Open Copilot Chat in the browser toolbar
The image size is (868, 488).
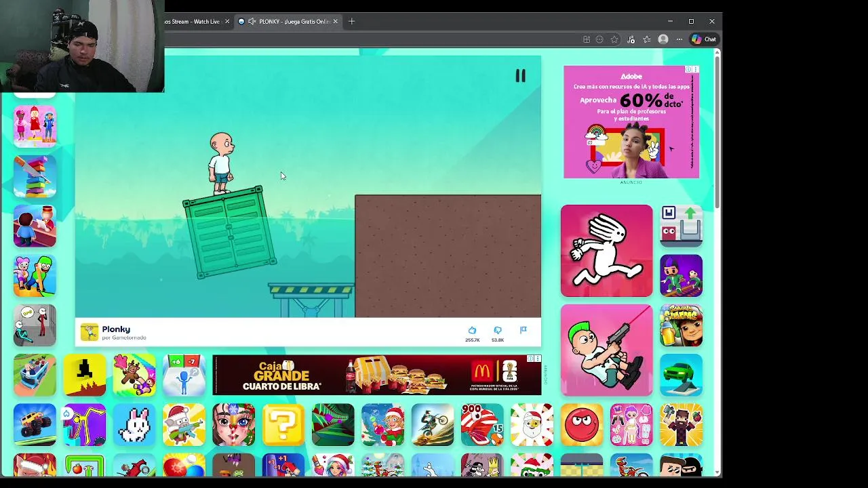coord(704,39)
